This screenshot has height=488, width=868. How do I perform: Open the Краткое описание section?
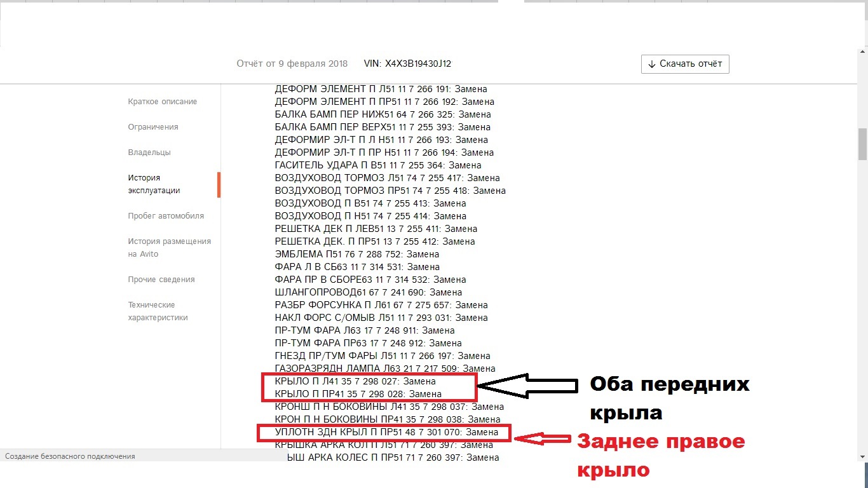[162, 102]
